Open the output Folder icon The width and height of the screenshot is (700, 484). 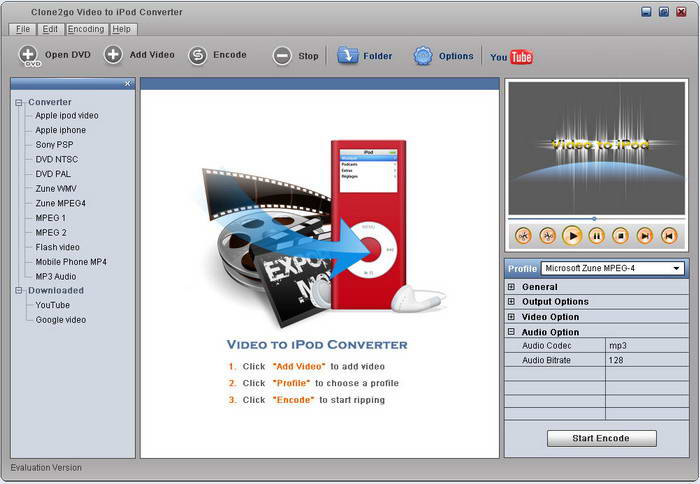pyautogui.click(x=348, y=56)
